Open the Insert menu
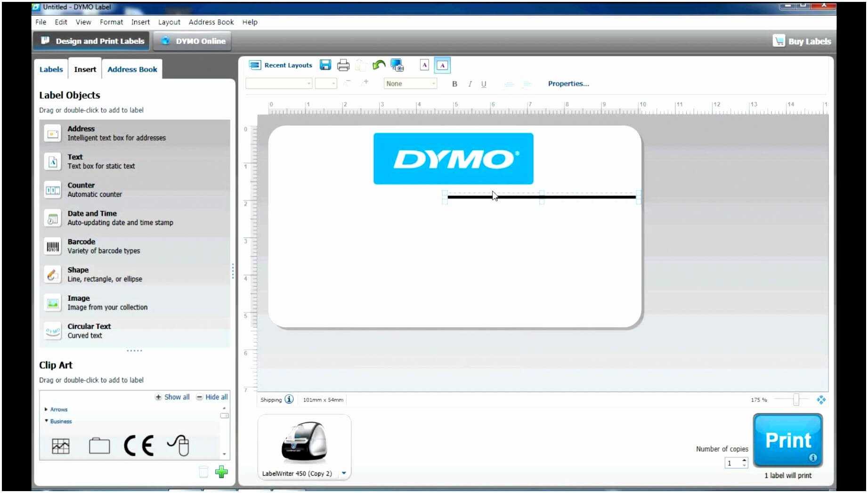Image resolution: width=868 pixels, height=493 pixels. tap(140, 22)
